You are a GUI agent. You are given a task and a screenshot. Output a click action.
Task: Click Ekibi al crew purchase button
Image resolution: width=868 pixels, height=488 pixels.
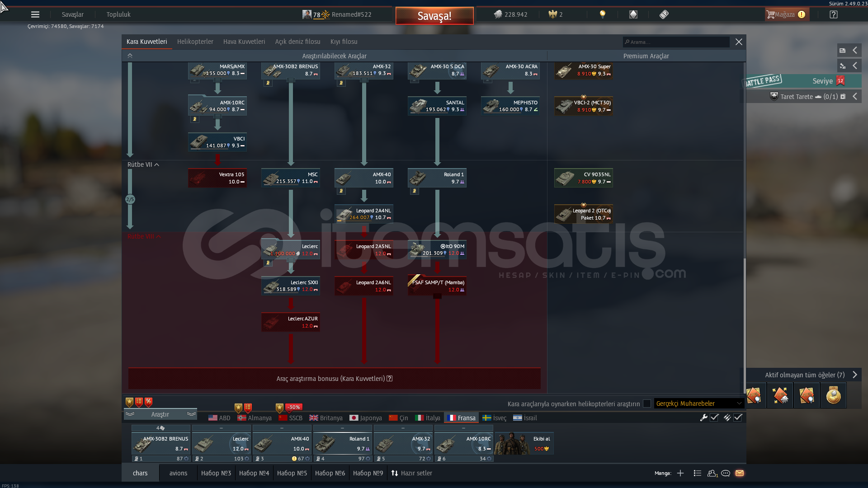coord(524,443)
